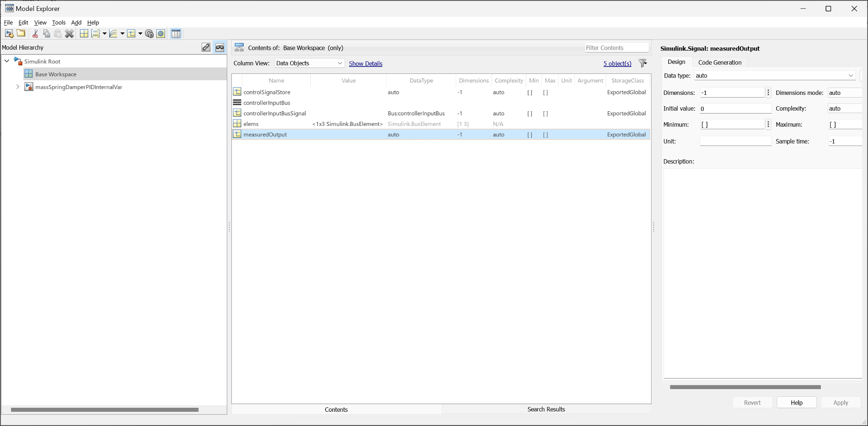Click the Copy icon in the toolbar

46,33
